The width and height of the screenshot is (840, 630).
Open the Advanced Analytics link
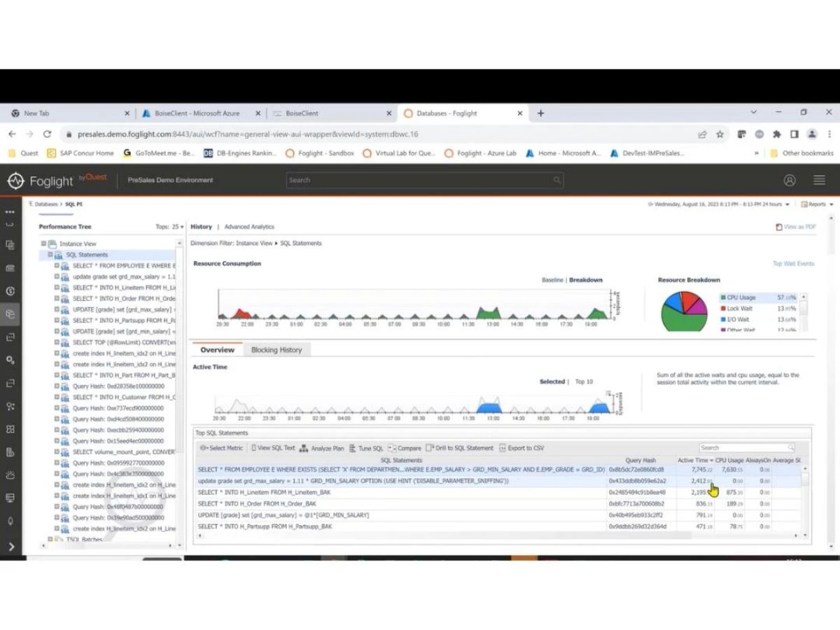pyautogui.click(x=249, y=227)
